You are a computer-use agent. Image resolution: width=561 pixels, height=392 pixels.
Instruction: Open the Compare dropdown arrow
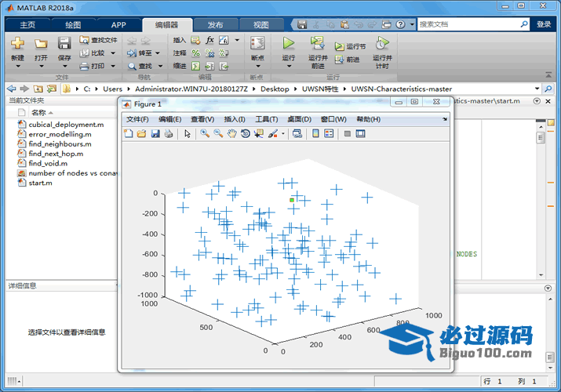click(113, 53)
